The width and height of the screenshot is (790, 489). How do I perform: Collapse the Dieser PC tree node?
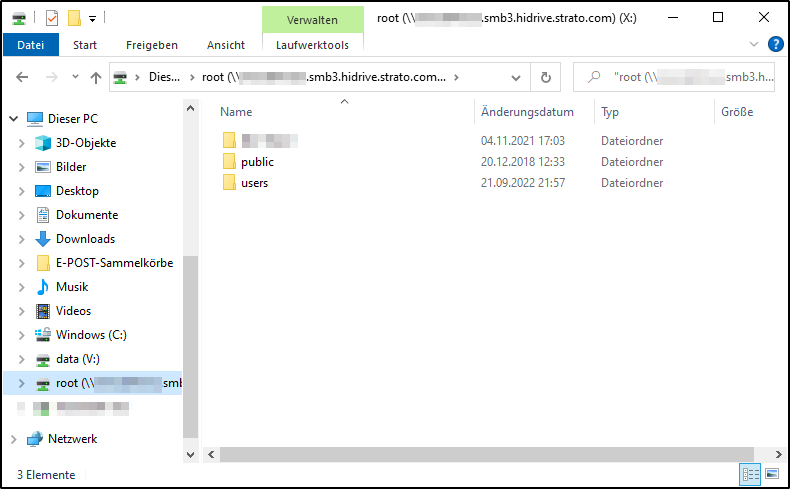pyautogui.click(x=14, y=119)
